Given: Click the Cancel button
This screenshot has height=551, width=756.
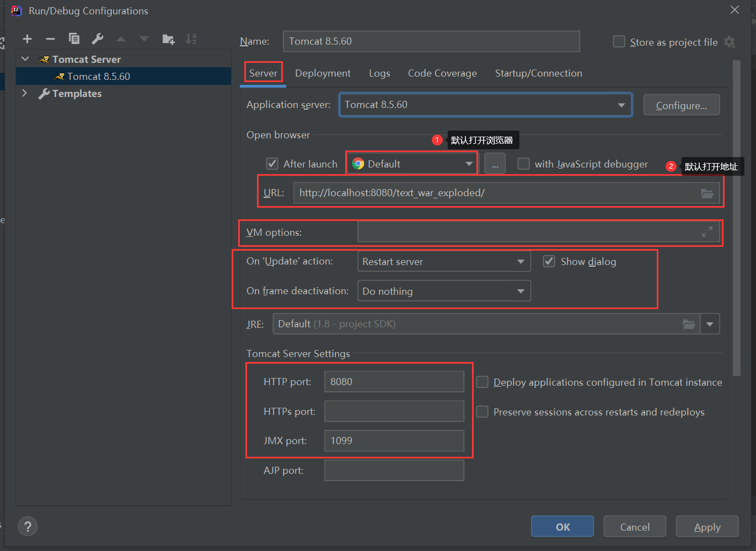Looking at the screenshot, I should click(x=635, y=527).
